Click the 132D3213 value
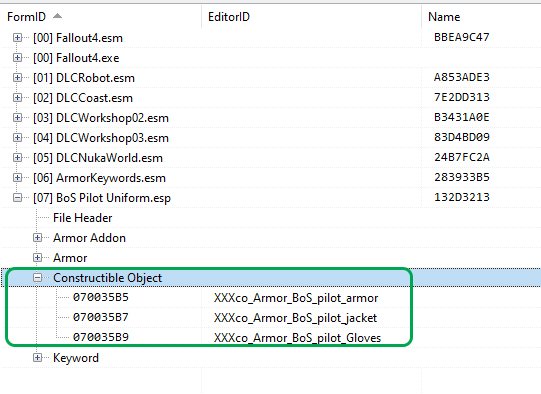 462,197
